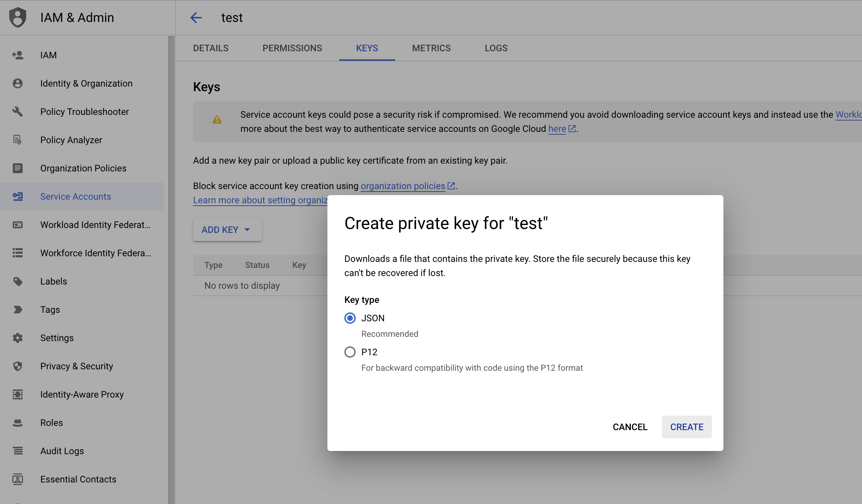Open the 'here' authentication link
862x504 pixels.
pos(557,129)
